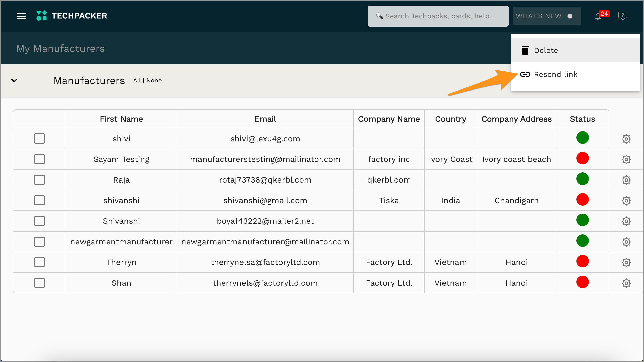Click the Company Name column header

click(x=389, y=119)
